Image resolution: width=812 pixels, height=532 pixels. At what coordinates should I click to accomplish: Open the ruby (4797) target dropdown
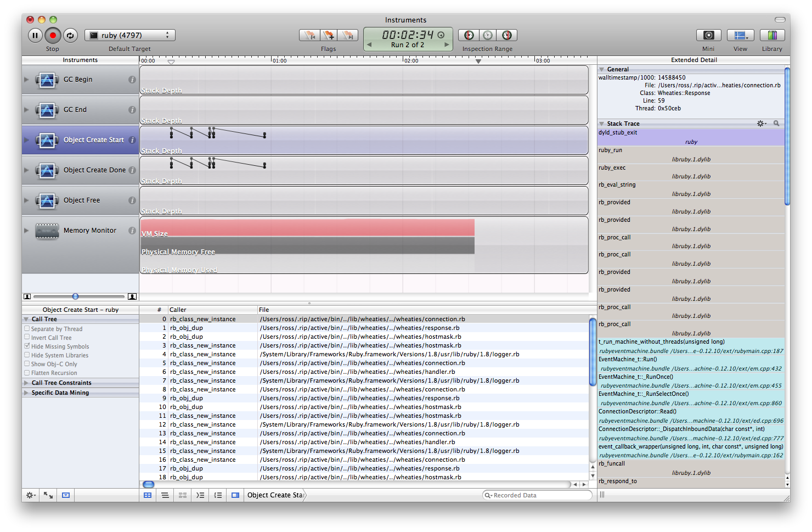130,36
